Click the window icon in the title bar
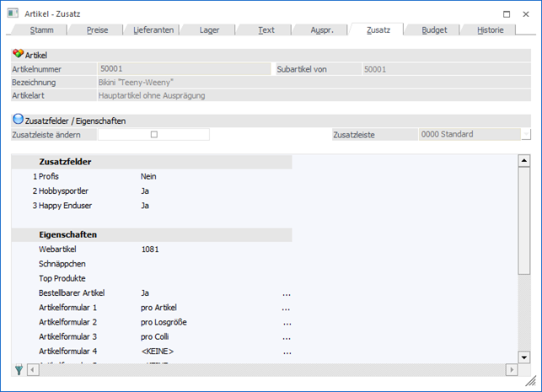542x392 pixels. click(x=13, y=13)
